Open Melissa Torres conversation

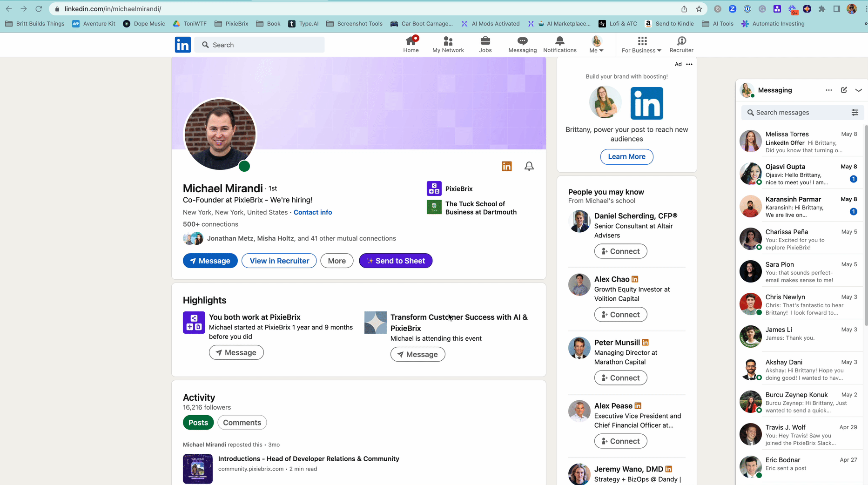[x=799, y=142]
